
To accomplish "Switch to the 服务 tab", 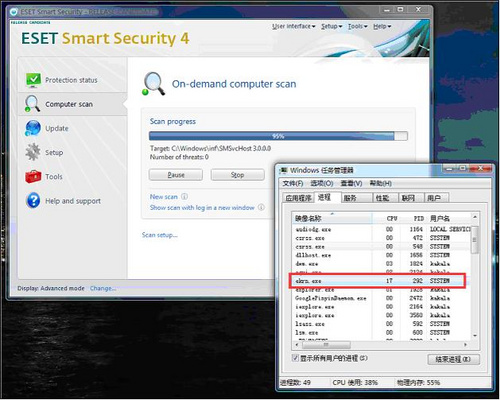I will point(356,198).
